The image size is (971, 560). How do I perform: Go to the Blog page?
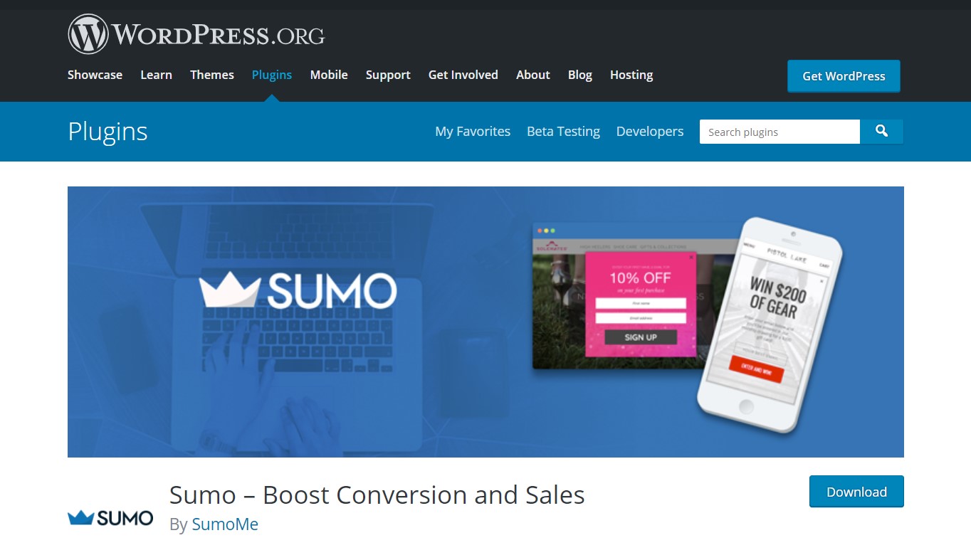[x=580, y=75]
